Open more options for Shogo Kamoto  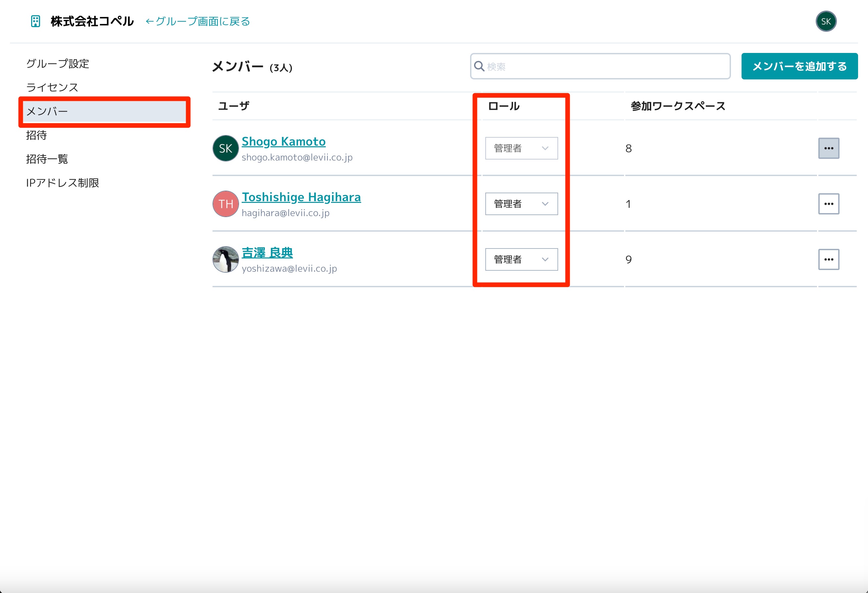(x=829, y=148)
